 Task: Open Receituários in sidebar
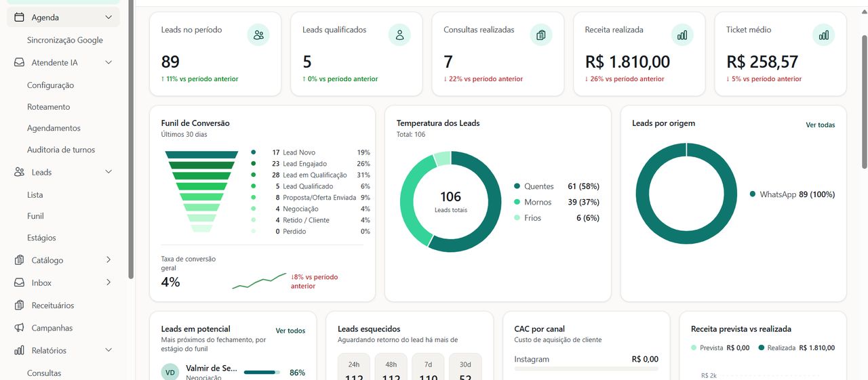click(x=53, y=305)
